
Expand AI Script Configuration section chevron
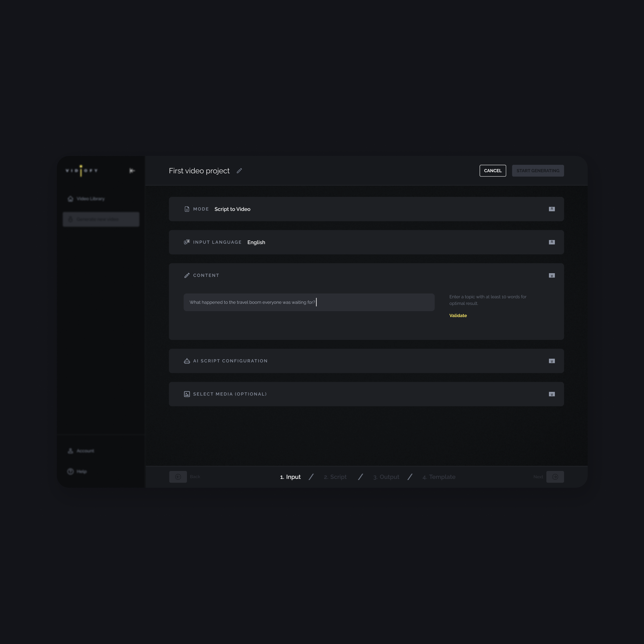(552, 361)
